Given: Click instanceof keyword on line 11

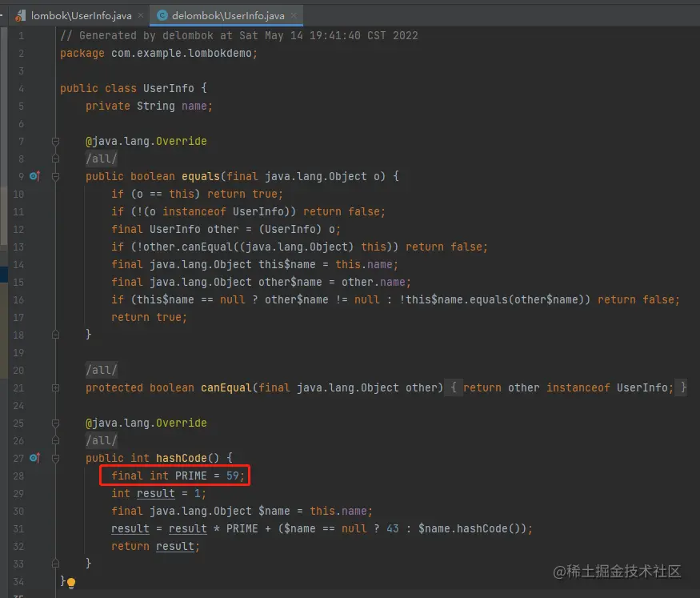Looking at the screenshot, I should pyautogui.click(x=194, y=211).
